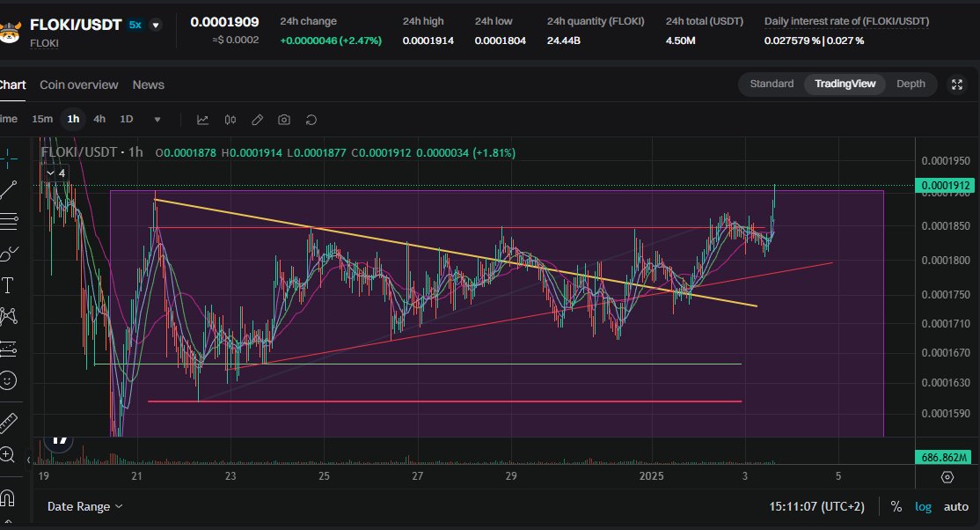Open the Coin overview tab
This screenshot has height=530, width=980.
pyautogui.click(x=79, y=85)
